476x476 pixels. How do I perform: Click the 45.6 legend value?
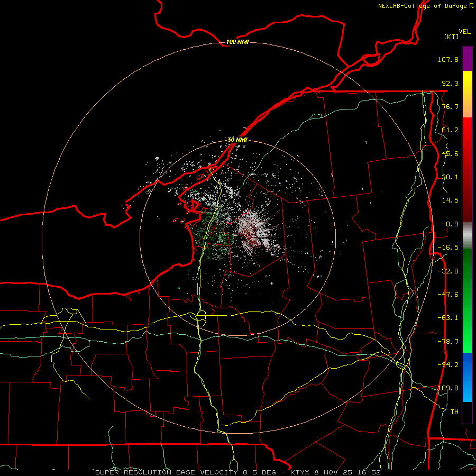pos(450,153)
